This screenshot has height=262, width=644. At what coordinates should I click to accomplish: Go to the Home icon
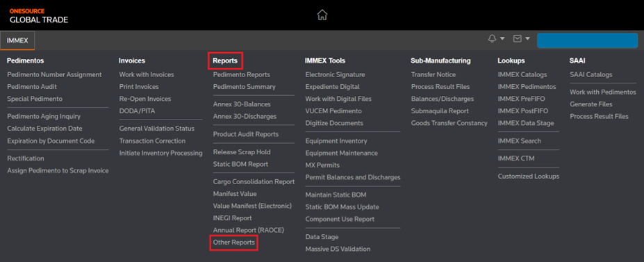click(x=322, y=15)
